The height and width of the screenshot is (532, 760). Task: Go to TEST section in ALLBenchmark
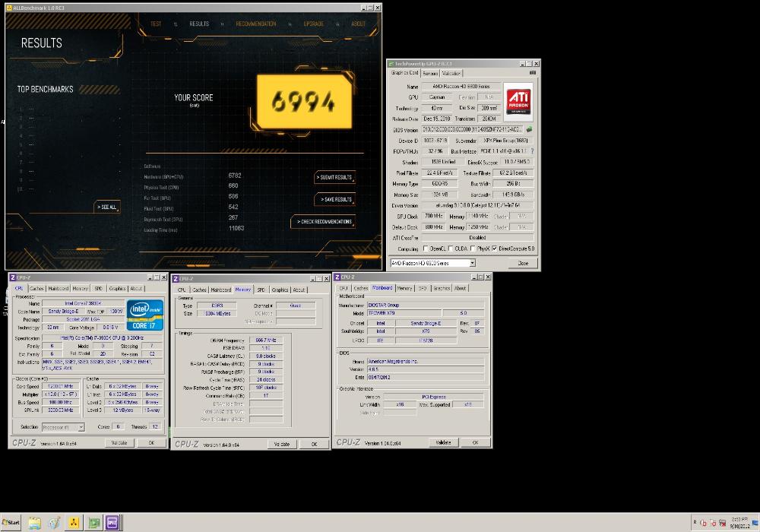point(156,24)
